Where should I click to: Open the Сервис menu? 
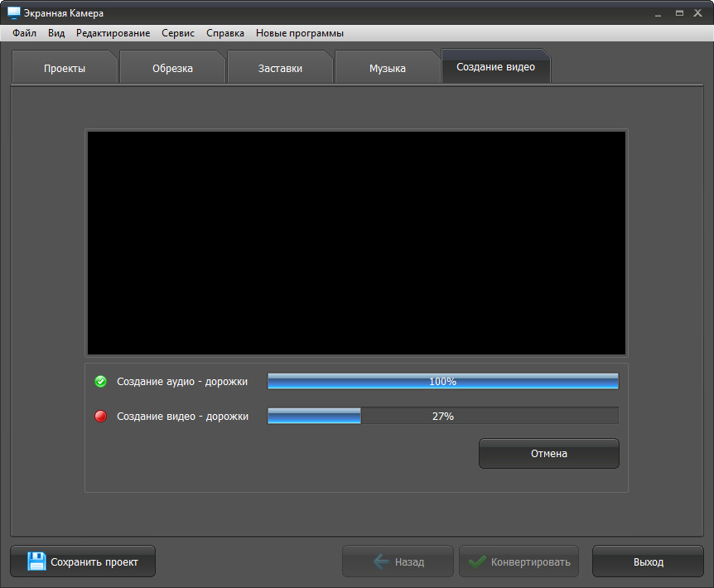click(x=178, y=33)
